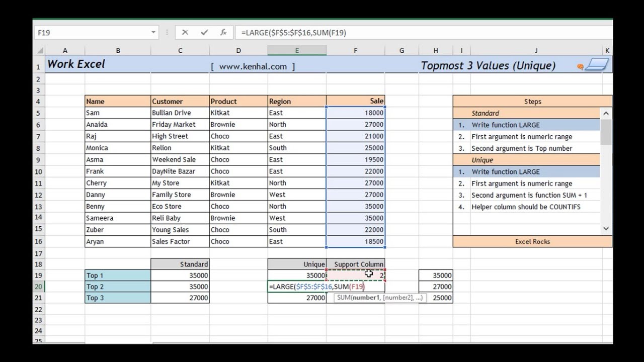Click the 'Customer' table header cell

(x=180, y=101)
